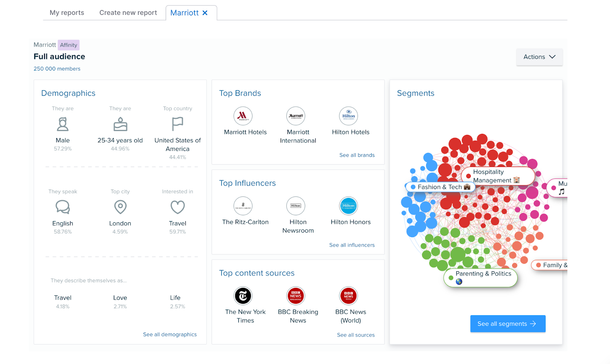Select the Marriott tab label
The width and height of the screenshot is (610, 364).
185,13
